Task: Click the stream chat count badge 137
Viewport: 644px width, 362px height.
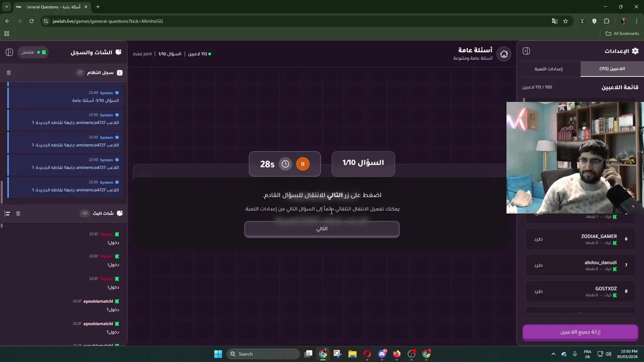Action: tap(85, 214)
